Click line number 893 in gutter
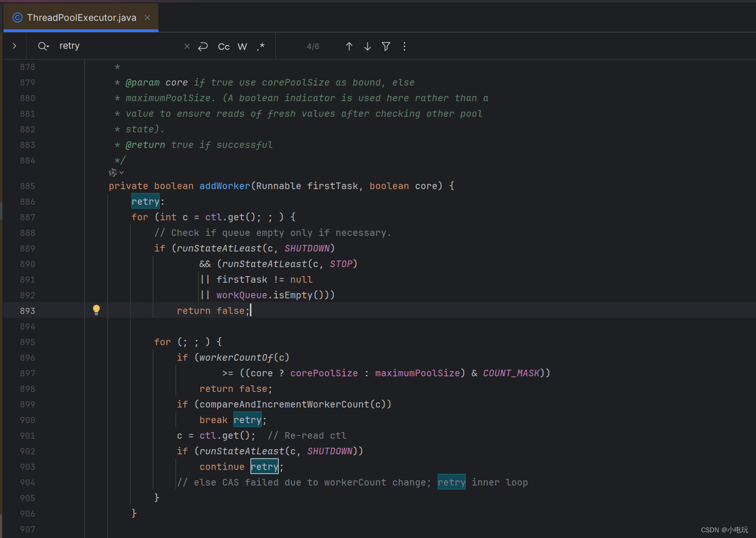Image resolution: width=756 pixels, height=538 pixels. pyautogui.click(x=27, y=311)
